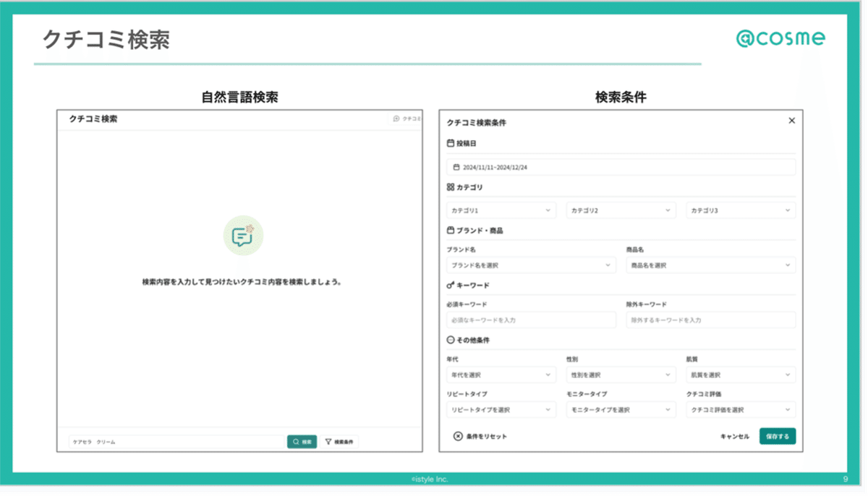Viewport: 868px width, 496px height.
Task: Click the ブランド・商品 section icon
Action: pyautogui.click(x=451, y=230)
